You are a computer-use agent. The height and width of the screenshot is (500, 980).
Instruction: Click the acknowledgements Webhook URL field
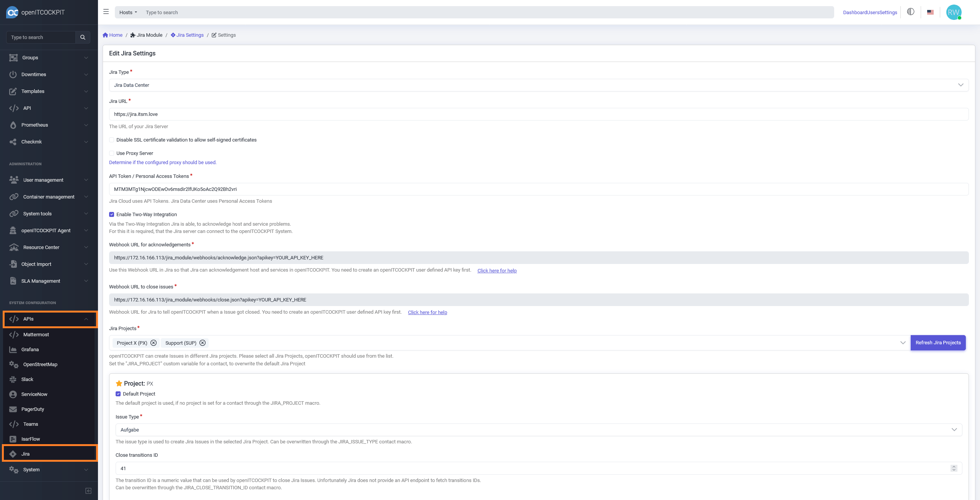tap(539, 257)
